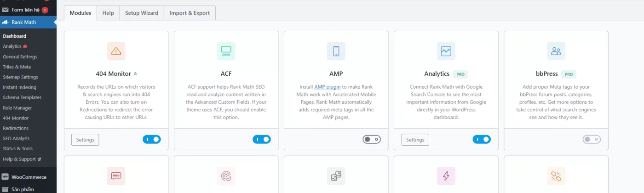Viewport: 644px width, 193px height.
Task: Switch to the Modules tab
Action: [x=80, y=13]
